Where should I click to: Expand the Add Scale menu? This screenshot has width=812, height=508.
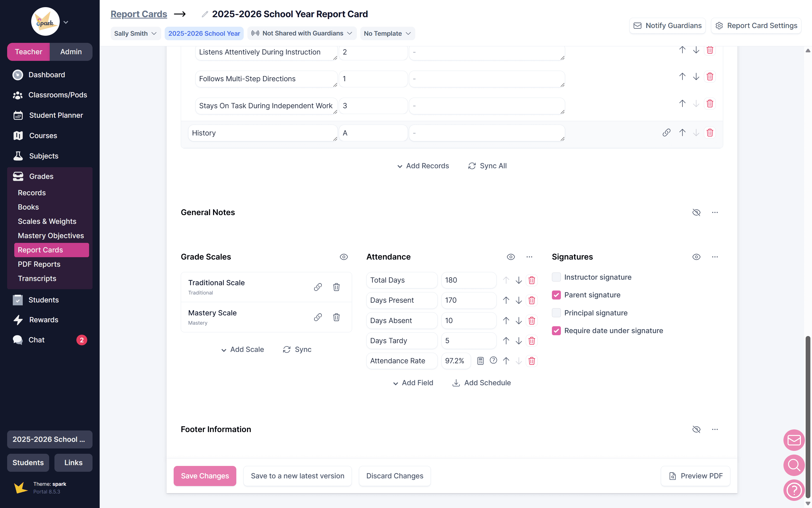[x=243, y=350]
